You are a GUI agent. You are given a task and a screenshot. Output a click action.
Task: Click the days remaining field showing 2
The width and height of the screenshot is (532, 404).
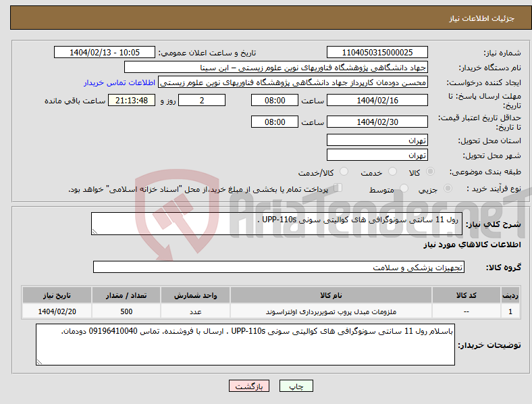click(x=202, y=100)
